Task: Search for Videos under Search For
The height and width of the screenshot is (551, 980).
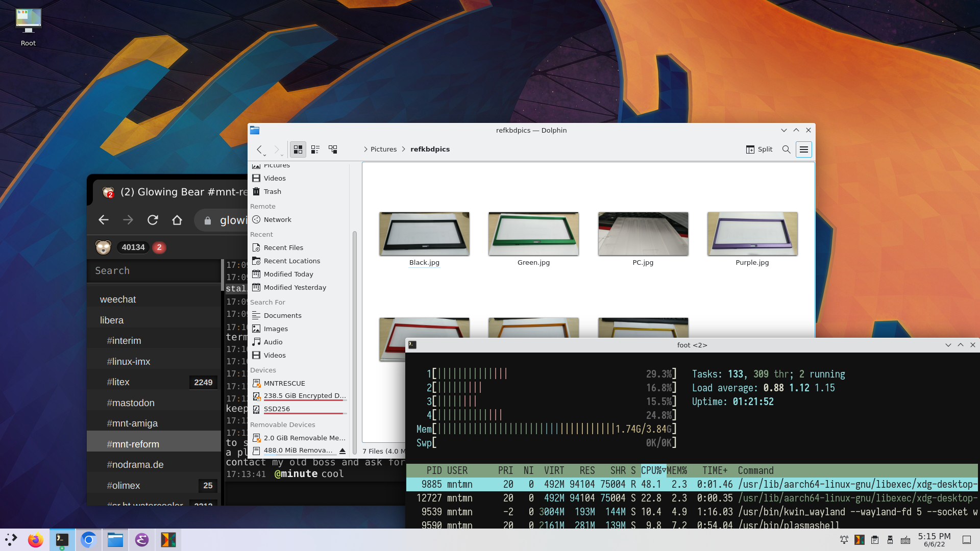Action: point(299,355)
